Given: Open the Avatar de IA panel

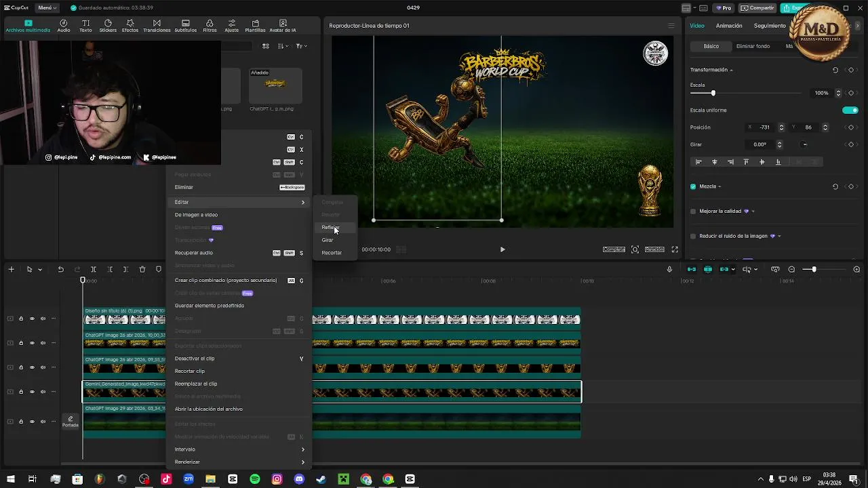Looking at the screenshot, I should click(x=283, y=26).
